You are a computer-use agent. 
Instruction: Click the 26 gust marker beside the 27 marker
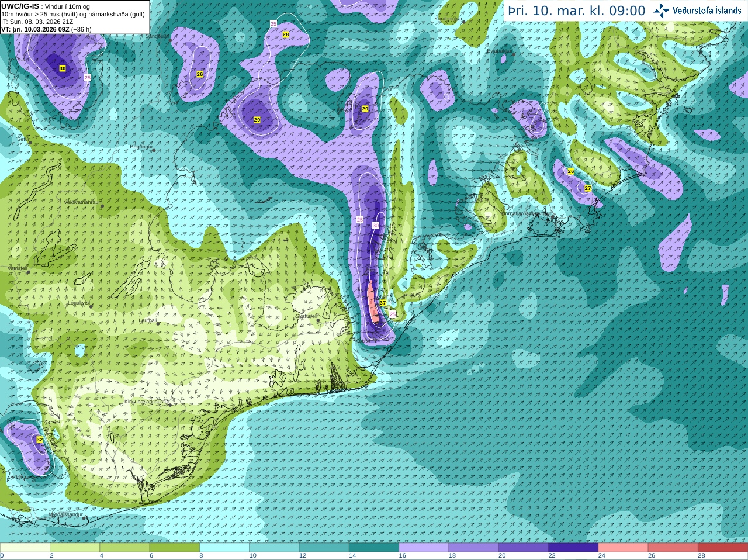click(x=571, y=171)
